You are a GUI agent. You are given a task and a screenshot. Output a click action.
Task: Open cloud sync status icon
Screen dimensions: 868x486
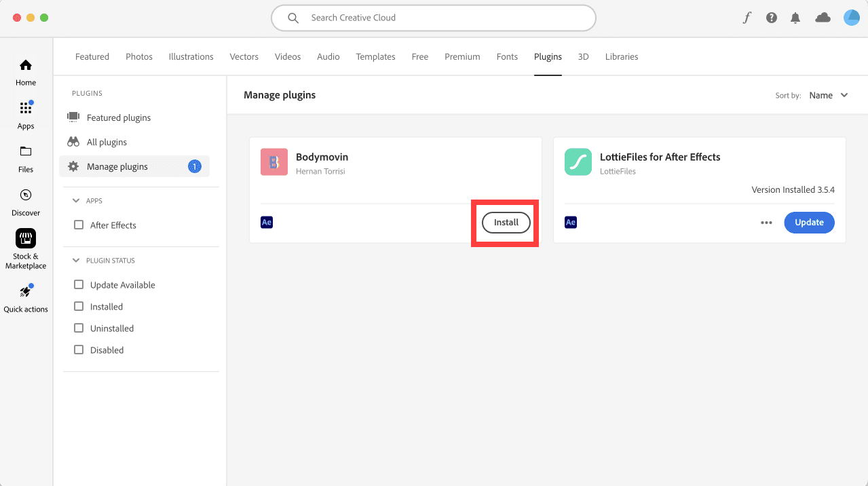coord(823,18)
